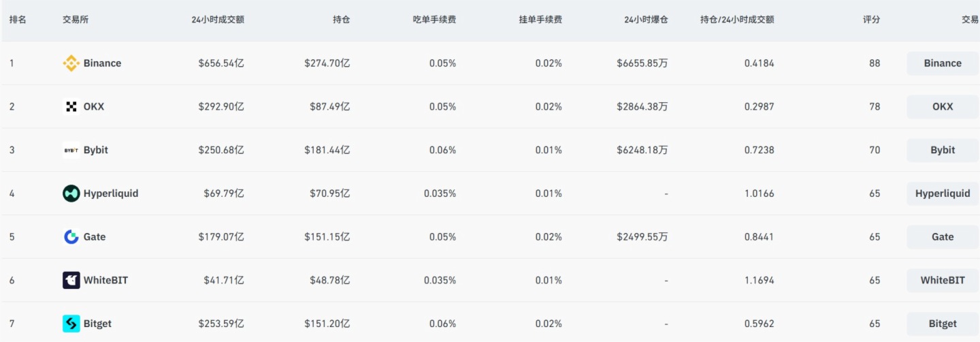Sort by 评分 column header

point(871,20)
